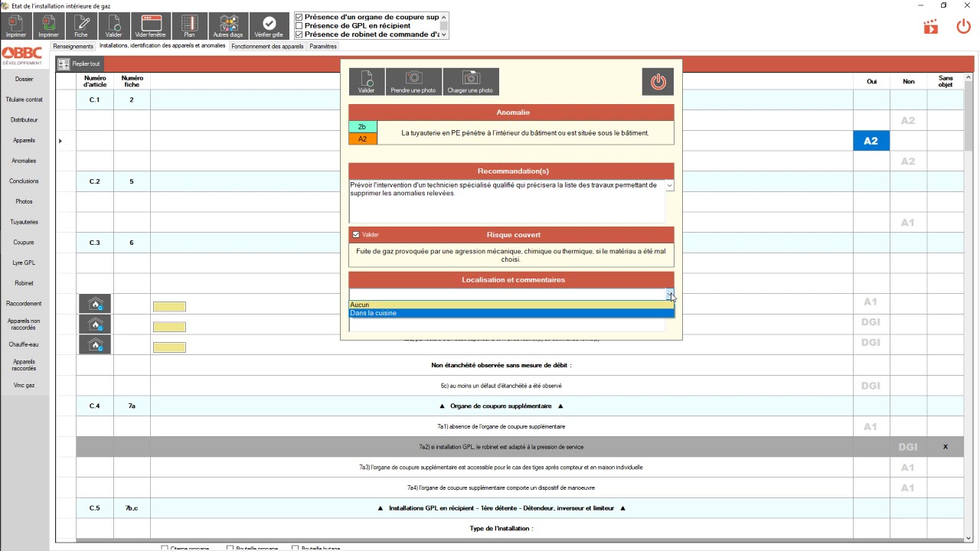980x551 pixels.
Task: Click the C.2 article number cell
Action: click(x=95, y=181)
